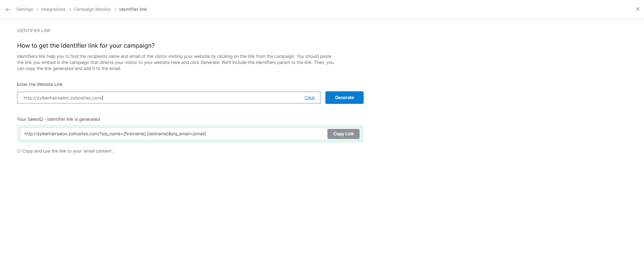The height and width of the screenshot is (253, 644).
Task: Click the Generate button
Action: point(344,97)
